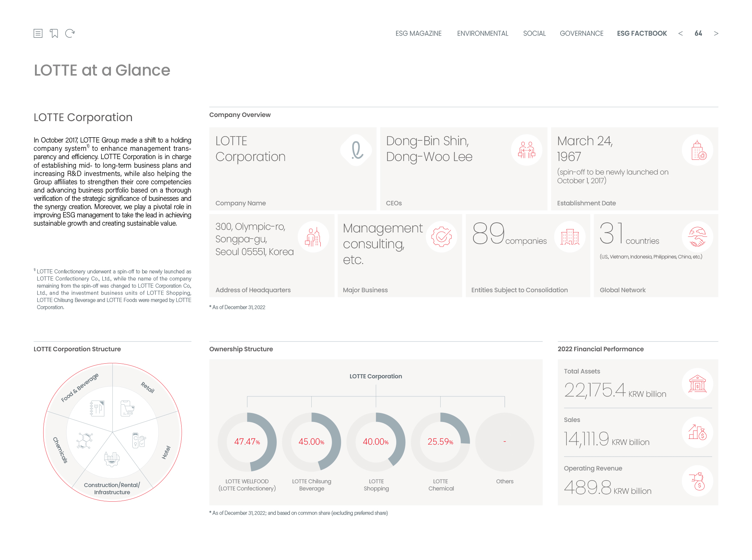Click the 40.00% LOTTE Shopping donut chart
This screenshot has height=560, width=752.
[x=376, y=442]
